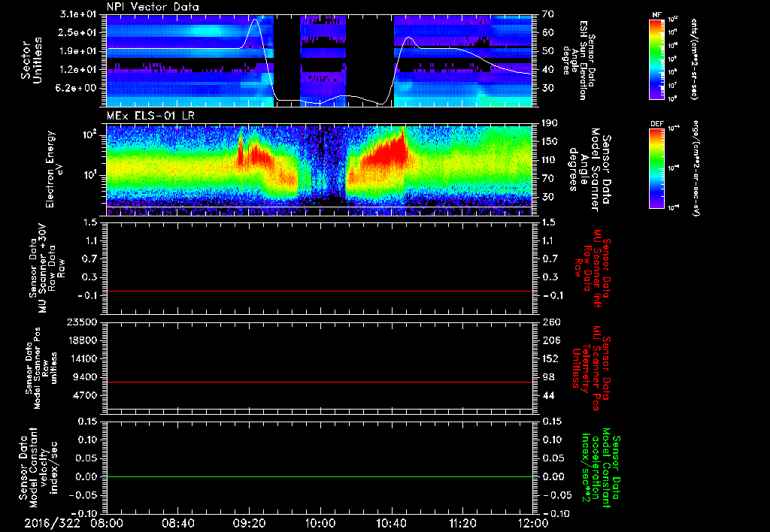Click the "18800" scanner position tick label
Viewport: 770px width, 532px height.
[x=83, y=340]
